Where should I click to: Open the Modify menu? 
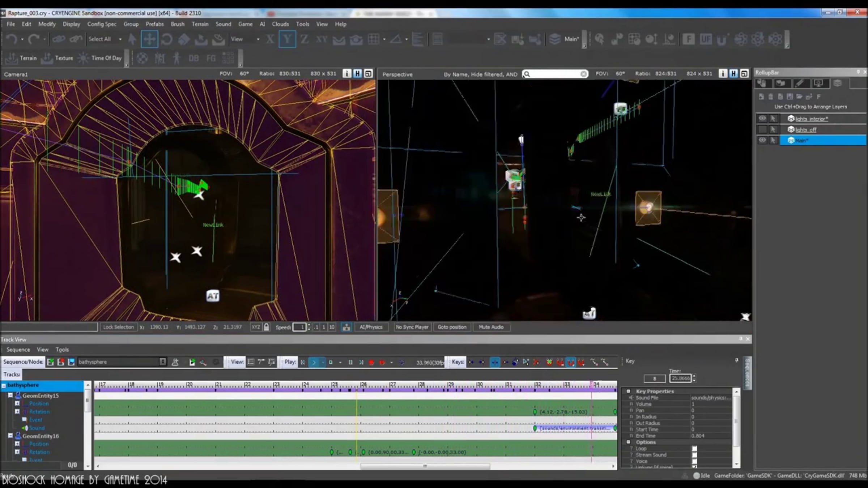point(47,24)
